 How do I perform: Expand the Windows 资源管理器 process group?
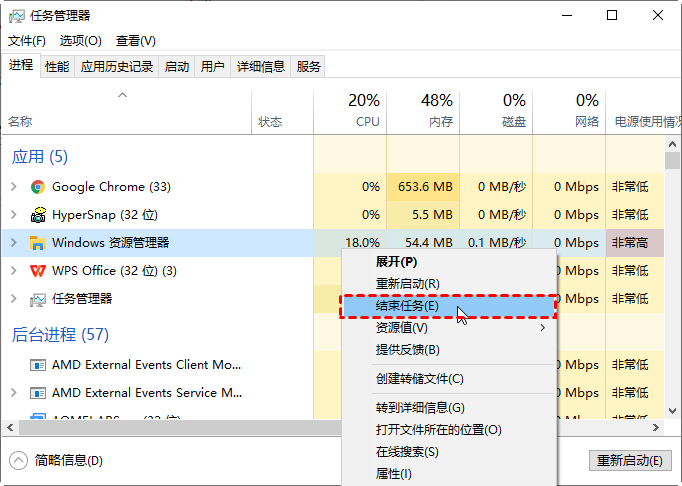point(13,243)
